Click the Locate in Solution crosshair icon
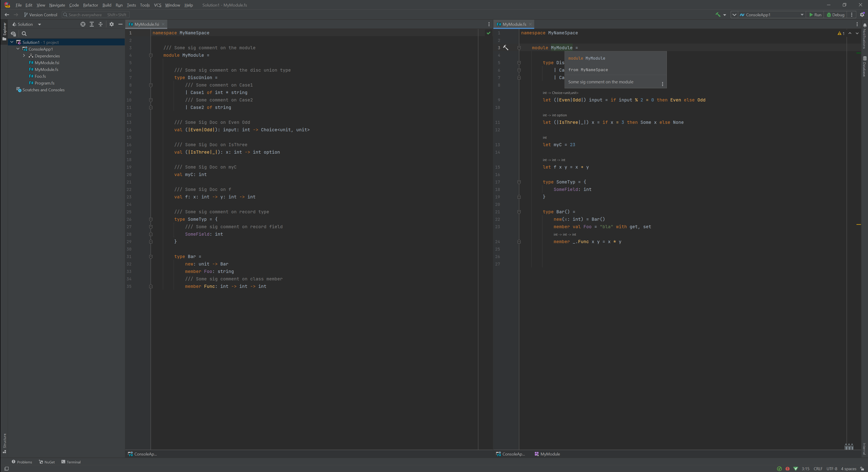The image size is (868, 472). coord(83,24)
